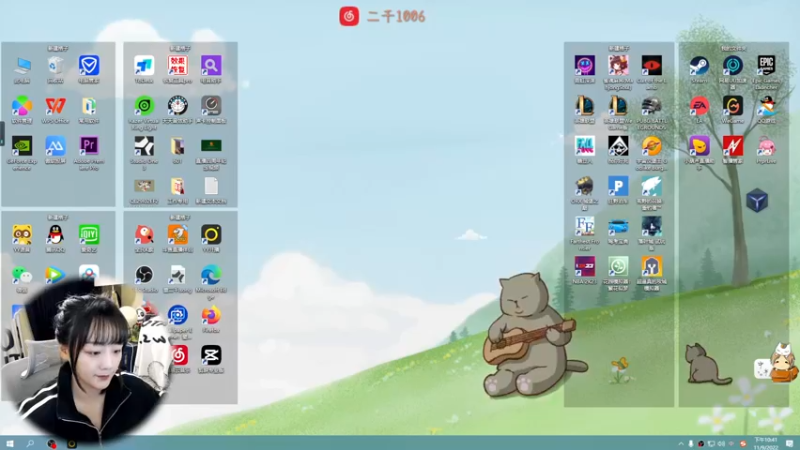Open the pink PrprLive character icon

tap(766, 146)
